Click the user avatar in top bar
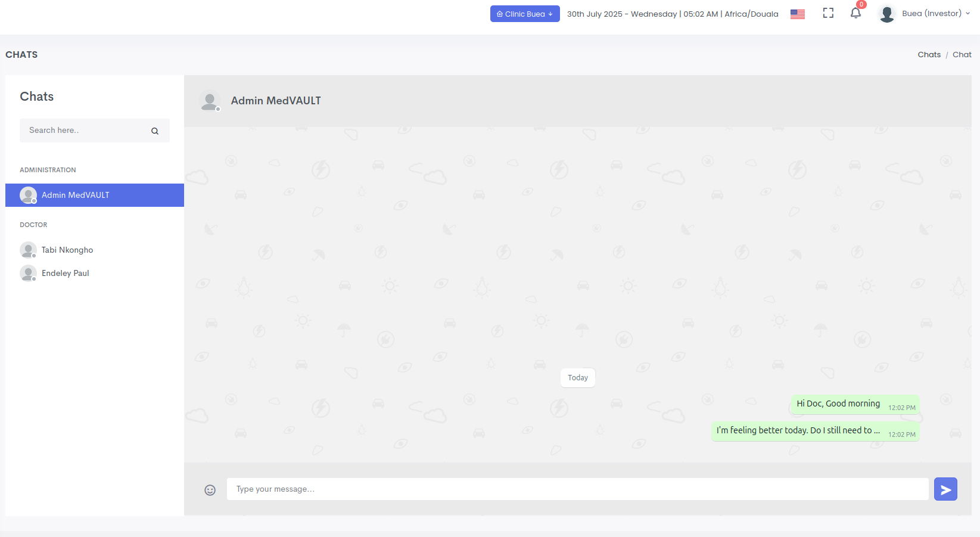 click(886, 13)
